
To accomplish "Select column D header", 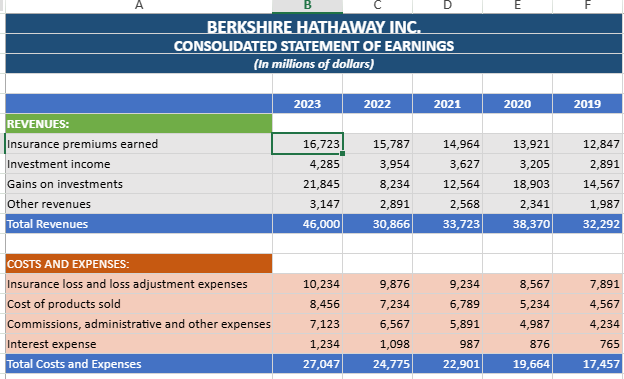I will 447,6.
